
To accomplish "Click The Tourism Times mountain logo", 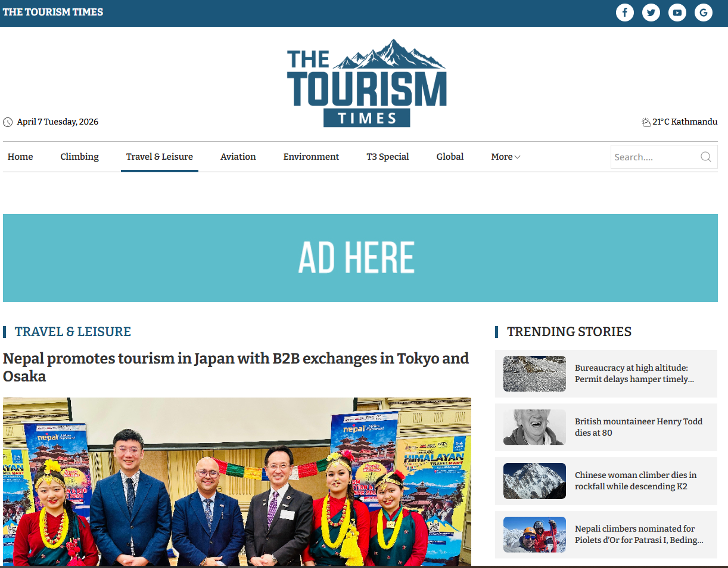I will (x=366, y=83).
